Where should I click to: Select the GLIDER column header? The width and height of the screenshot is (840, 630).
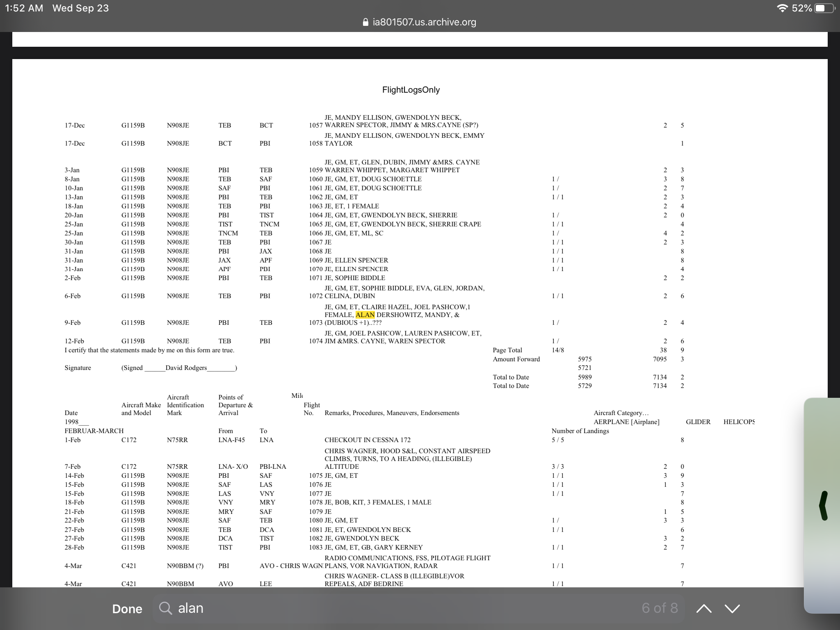698,422
